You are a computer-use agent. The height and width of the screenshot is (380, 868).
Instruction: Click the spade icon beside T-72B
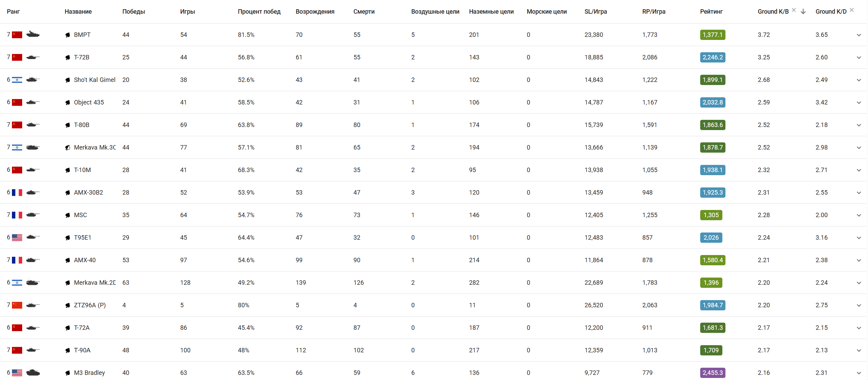(68, 57)
